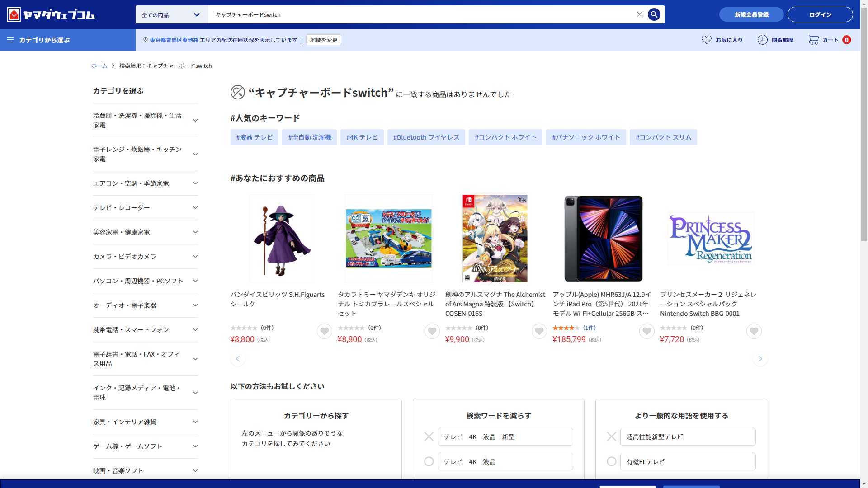868x488 pixels.
Task: Open favorites heart icon in header
Action: (706, 40)
